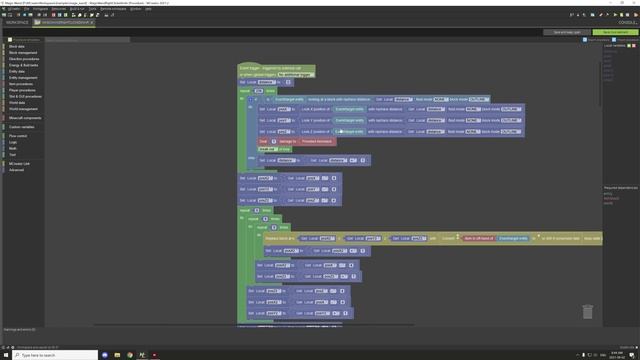Click the green Save mod element button

616,32
